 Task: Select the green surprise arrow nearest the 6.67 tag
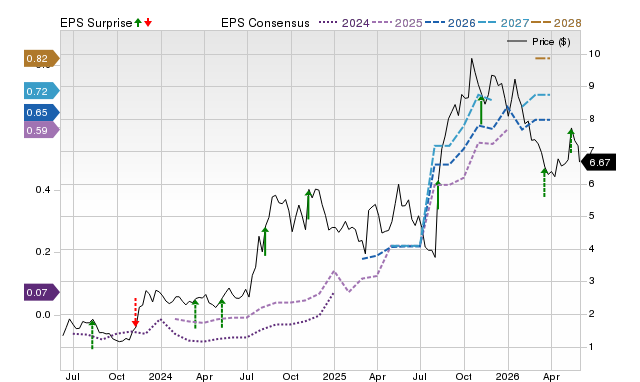click(x=571, y=140)
